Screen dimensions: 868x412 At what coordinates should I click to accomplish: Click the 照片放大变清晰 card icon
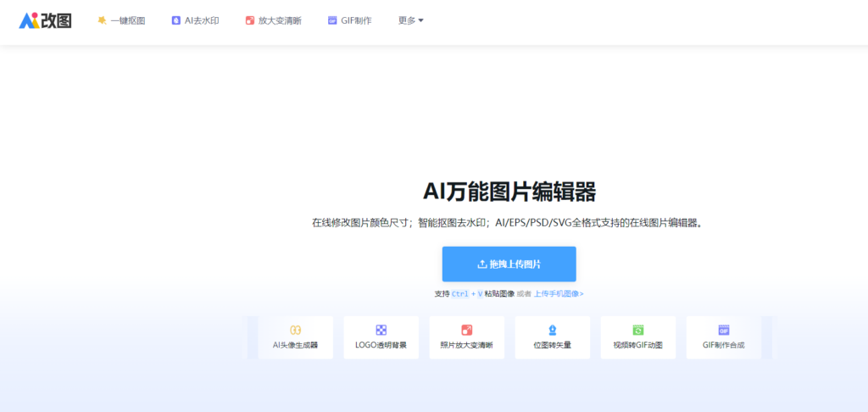pyautogui.click(x=467, y=330)
